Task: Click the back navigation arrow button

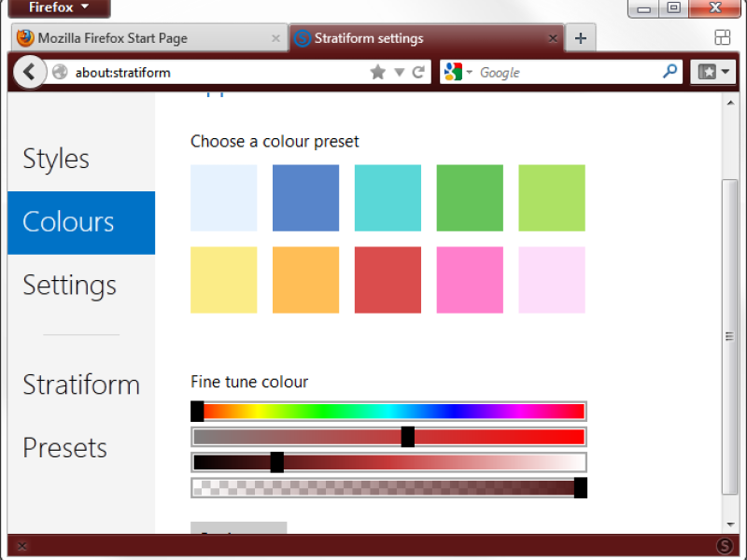Action: click(x=29, y=72)
